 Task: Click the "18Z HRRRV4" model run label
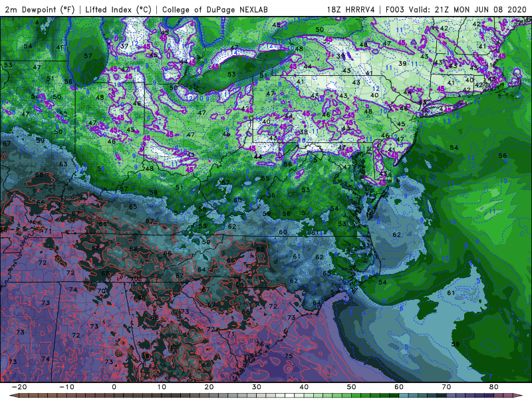click(351, 9)
